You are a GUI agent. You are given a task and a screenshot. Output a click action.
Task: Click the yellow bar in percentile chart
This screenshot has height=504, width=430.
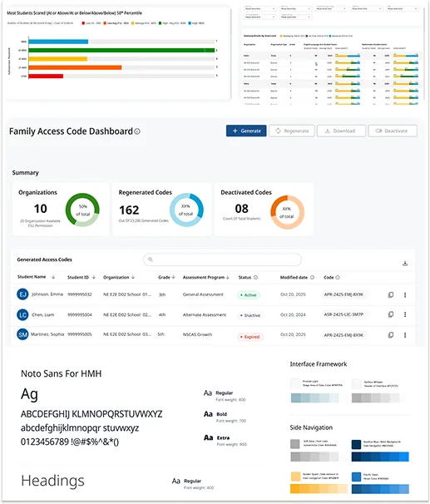58,59
